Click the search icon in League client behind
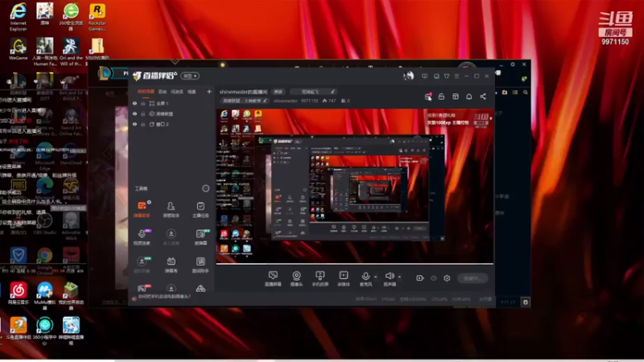This screenshot has width=644, height=362. 526,93
